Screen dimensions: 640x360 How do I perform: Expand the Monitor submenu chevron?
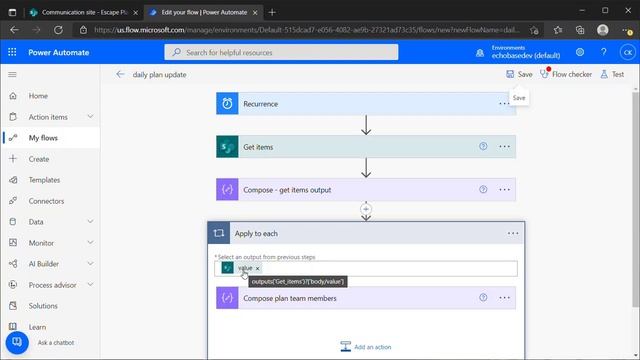90,243
